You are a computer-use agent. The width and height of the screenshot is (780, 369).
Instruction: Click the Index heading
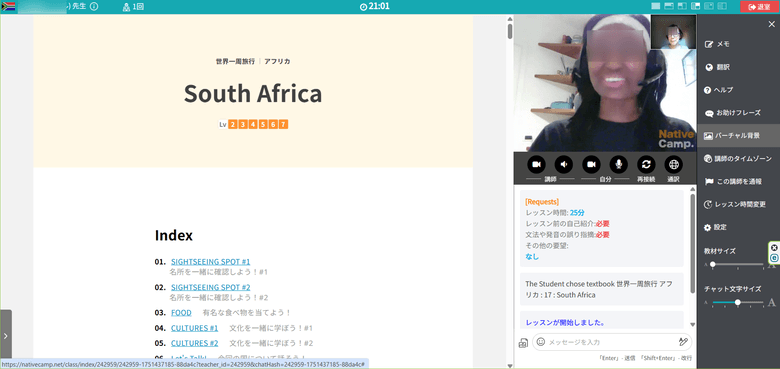click(x=174, y=235)
